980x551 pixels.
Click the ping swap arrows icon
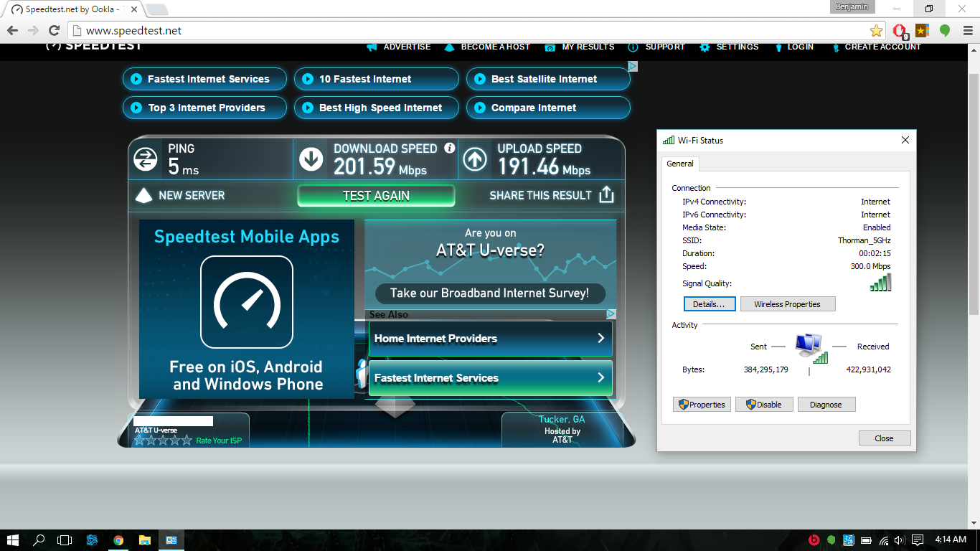(146, 159)
